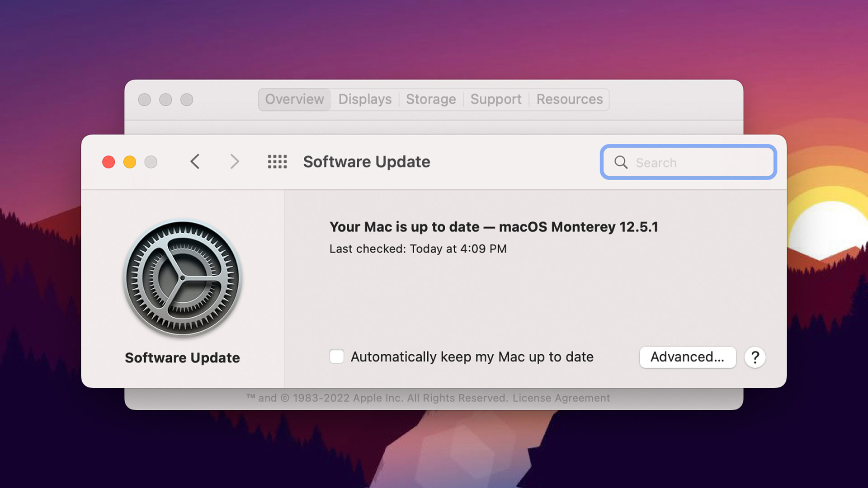
Task: Open the Support tab
Action: pyautogui.click(x=495, y=99)
